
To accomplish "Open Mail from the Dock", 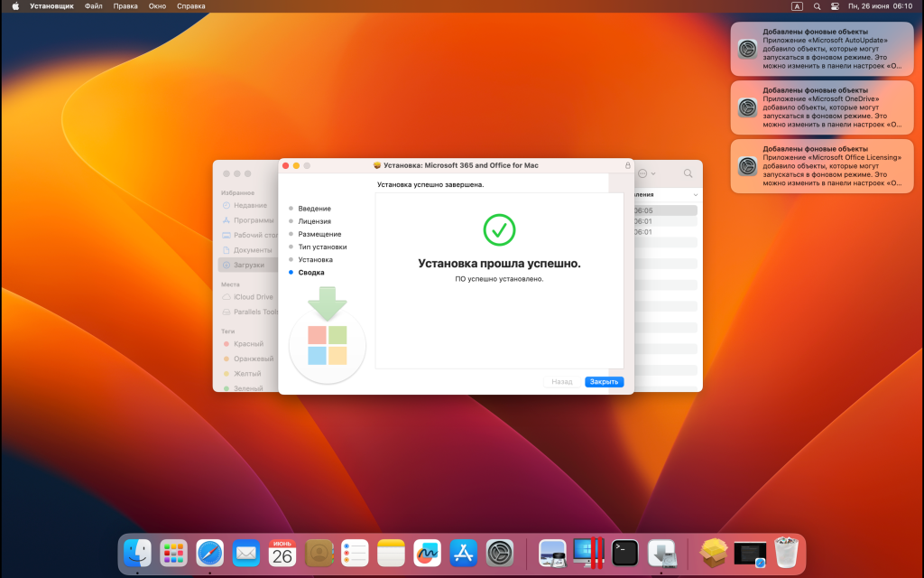I will [x=245, y=554].
